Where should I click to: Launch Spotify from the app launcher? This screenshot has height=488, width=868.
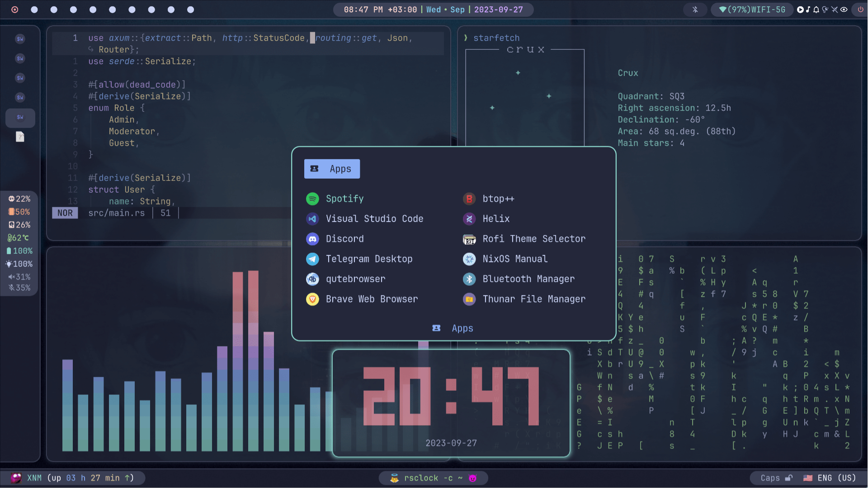[x=344, y=199]
